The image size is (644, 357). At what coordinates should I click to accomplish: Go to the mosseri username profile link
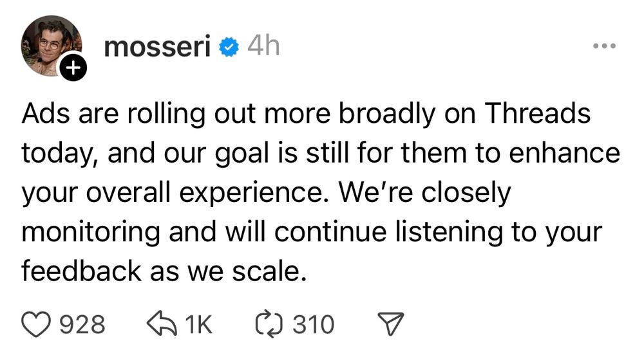(156, 47)
